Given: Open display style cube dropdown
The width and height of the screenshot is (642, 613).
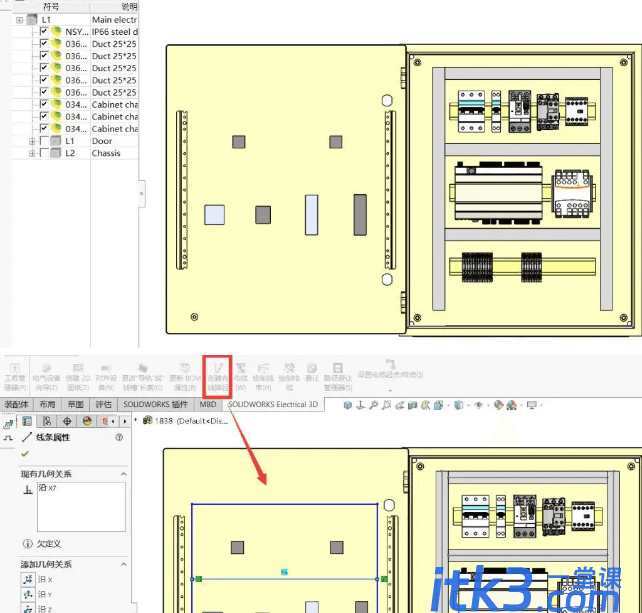Looking at the screenshot, I should [459, 405].
